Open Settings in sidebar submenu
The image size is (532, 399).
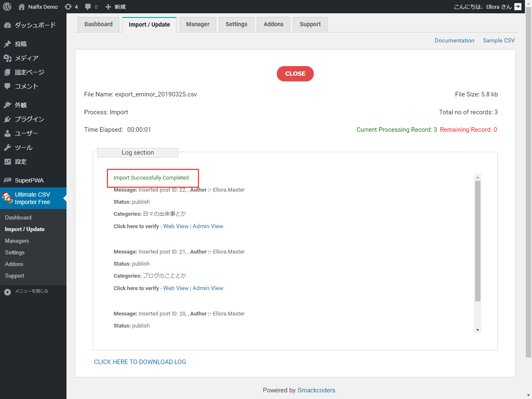15,252
